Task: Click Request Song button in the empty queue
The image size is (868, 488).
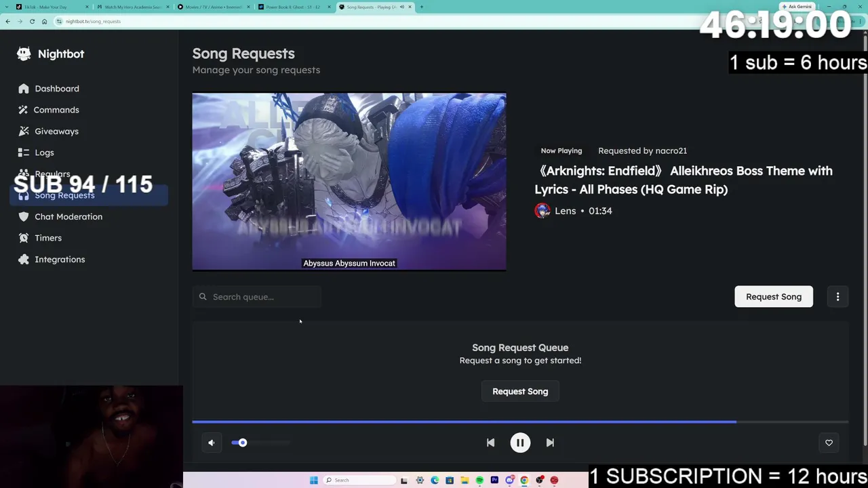Action: [x=520, y=391]
